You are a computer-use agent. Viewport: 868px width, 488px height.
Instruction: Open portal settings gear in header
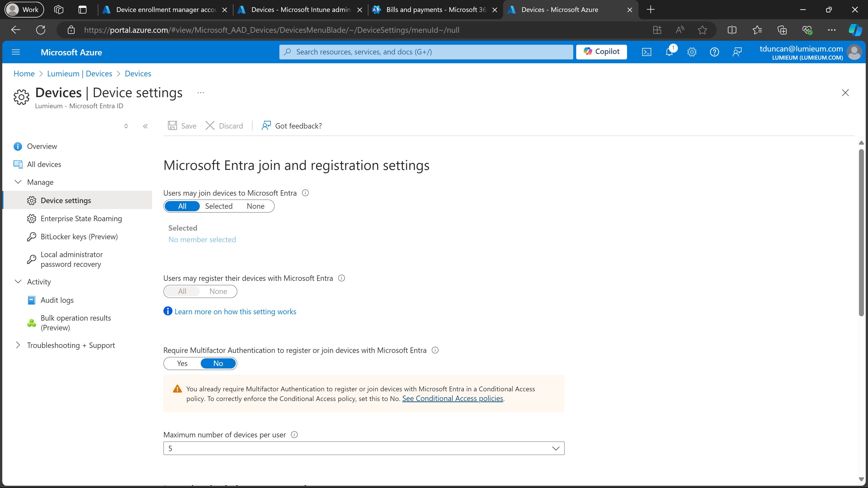click(x=692, y=52)
